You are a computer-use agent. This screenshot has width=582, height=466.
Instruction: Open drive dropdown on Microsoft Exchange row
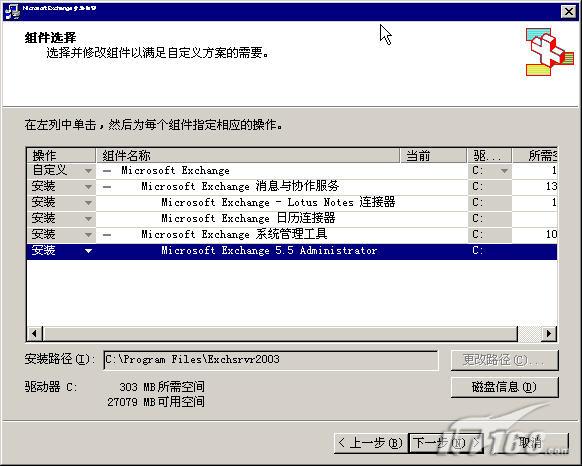coord(504,171)
